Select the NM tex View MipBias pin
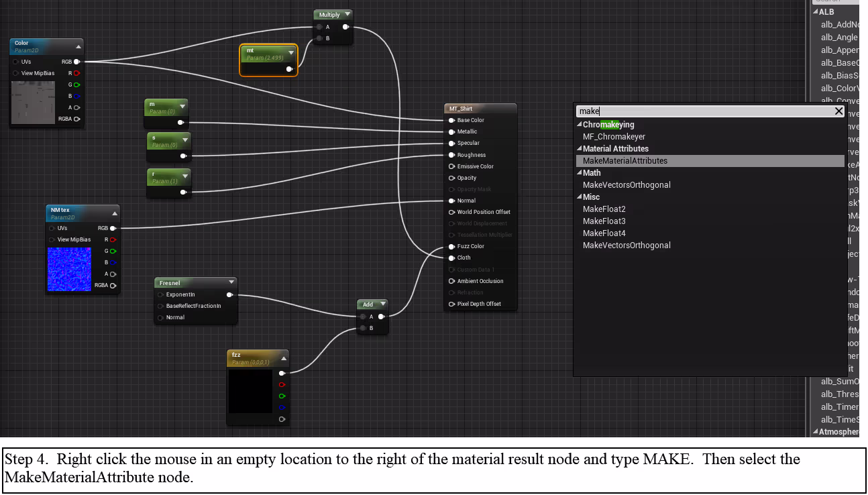Viewport: 868px width, 495px height. tap(52, 239)
